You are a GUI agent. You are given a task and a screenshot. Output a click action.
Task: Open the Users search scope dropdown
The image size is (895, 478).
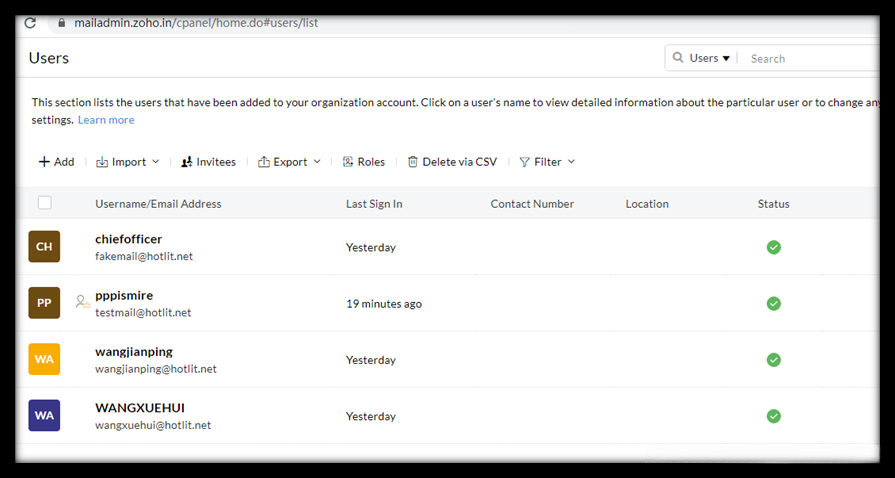coord(710,58)
